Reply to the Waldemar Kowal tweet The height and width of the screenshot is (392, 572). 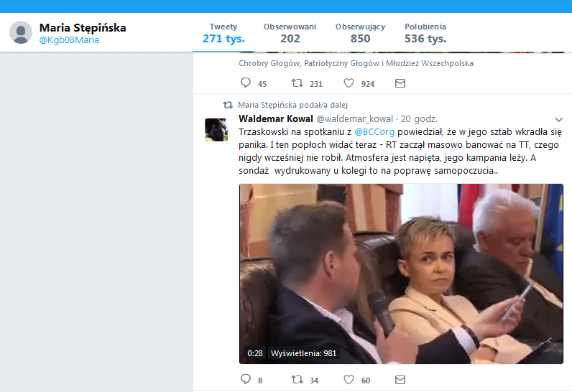coord(246,379)
